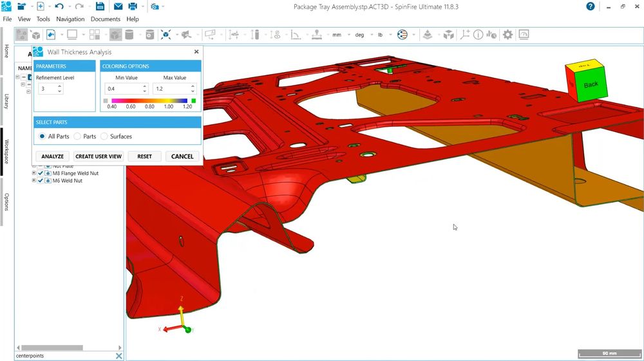
Task: Select the Surfaces radio button
Action: (x=104, y=136)
